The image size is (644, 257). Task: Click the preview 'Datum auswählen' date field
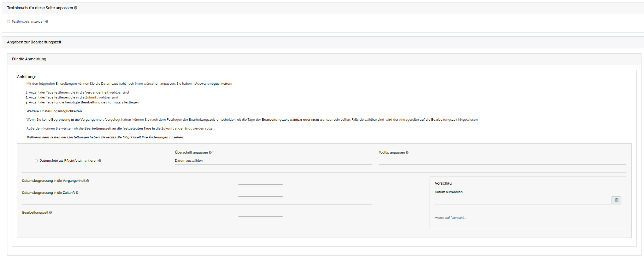[522, 200]
